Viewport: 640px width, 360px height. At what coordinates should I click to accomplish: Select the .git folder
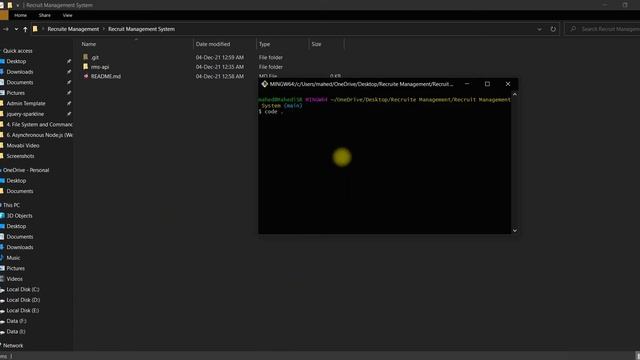click(95, 58)
